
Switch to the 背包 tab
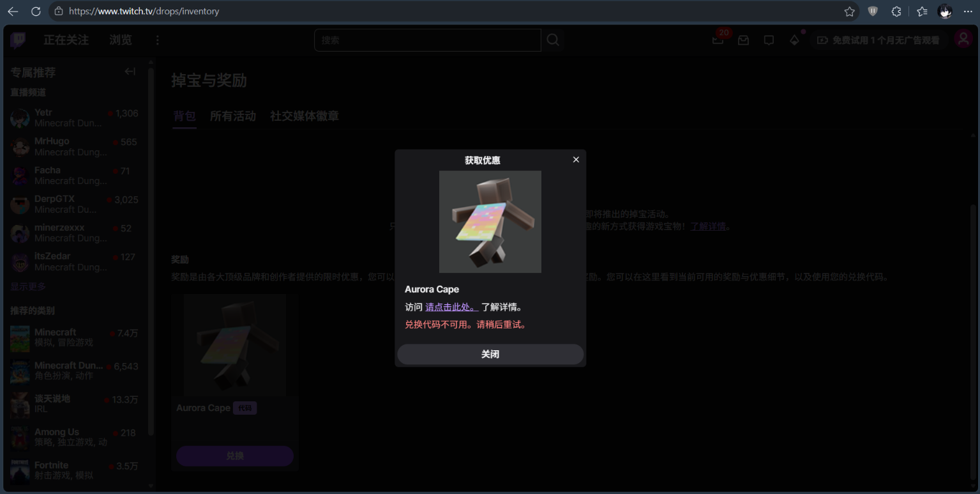point(185,116)
